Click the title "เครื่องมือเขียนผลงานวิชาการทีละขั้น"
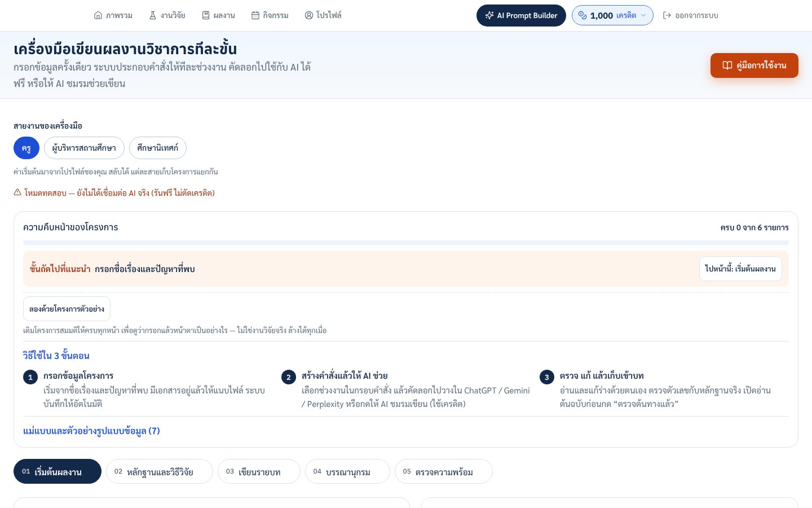The width and height of the screenshot is (812, 508). (125, 49)
